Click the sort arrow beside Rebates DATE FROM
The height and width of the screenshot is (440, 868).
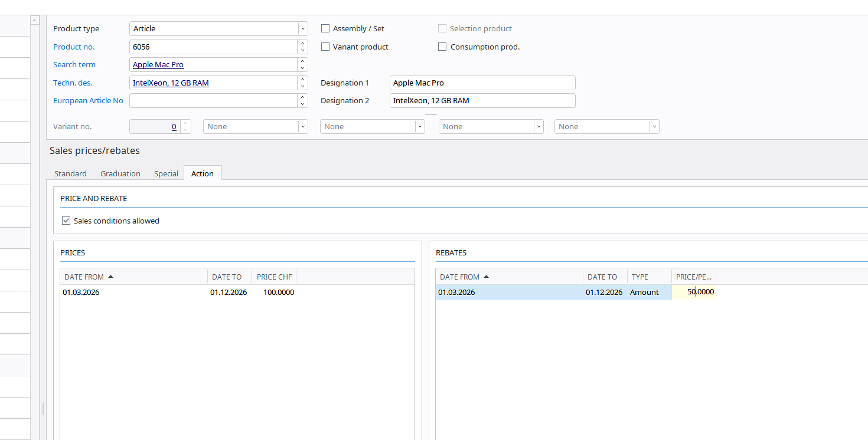tap(487, 277)
